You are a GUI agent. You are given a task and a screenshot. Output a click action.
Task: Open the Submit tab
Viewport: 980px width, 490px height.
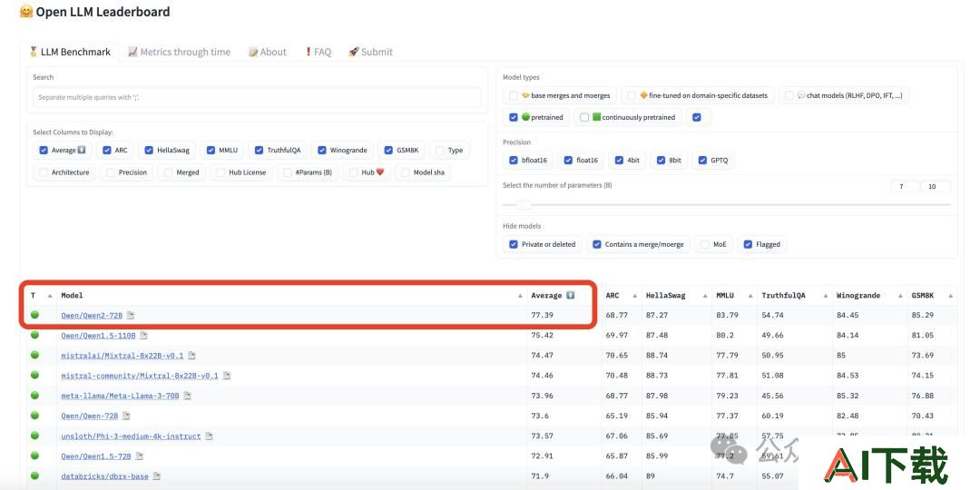coord(370,52)
